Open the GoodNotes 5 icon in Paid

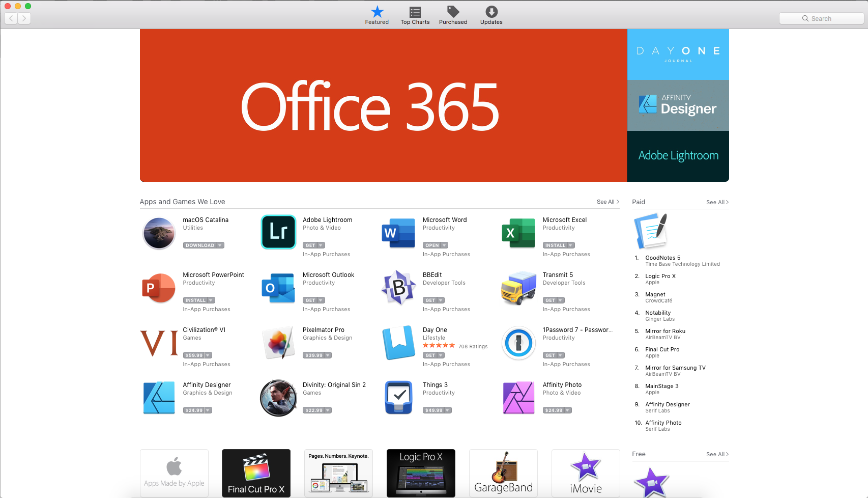pos(651,231)
